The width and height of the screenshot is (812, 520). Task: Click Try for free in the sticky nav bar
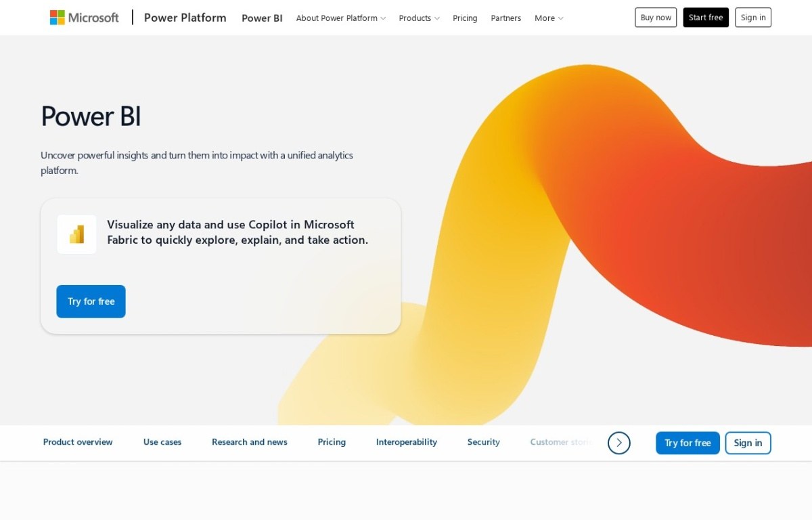(x=687, y=443)
